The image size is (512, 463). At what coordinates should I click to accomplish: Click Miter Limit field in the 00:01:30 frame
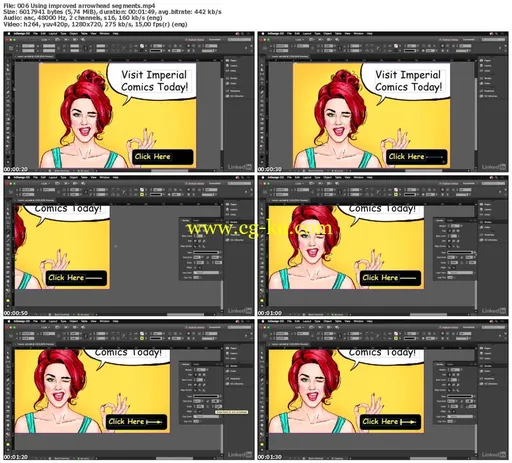tap(454, 380)
